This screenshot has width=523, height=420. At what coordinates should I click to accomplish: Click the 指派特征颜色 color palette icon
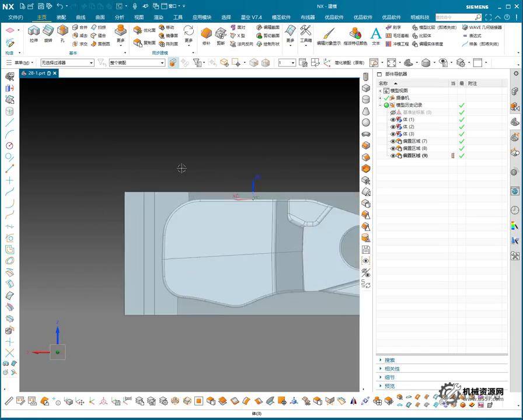coord(355,33)
